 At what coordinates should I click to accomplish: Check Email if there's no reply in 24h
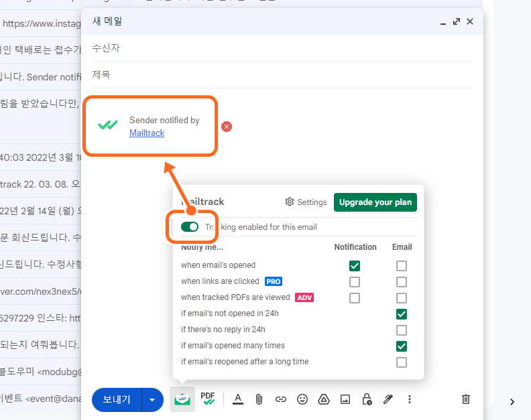402,330
